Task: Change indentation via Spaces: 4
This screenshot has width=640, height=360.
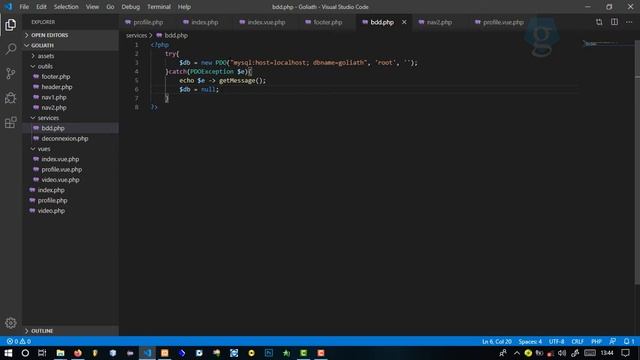Action: click(530, 341)
